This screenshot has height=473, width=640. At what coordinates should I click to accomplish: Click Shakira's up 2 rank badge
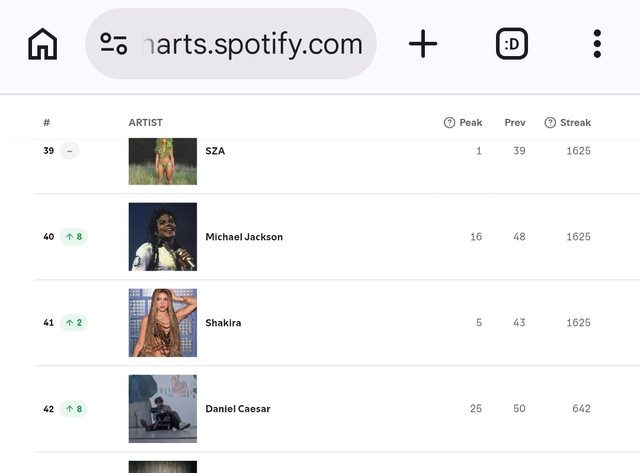click(x=74, y=323)
